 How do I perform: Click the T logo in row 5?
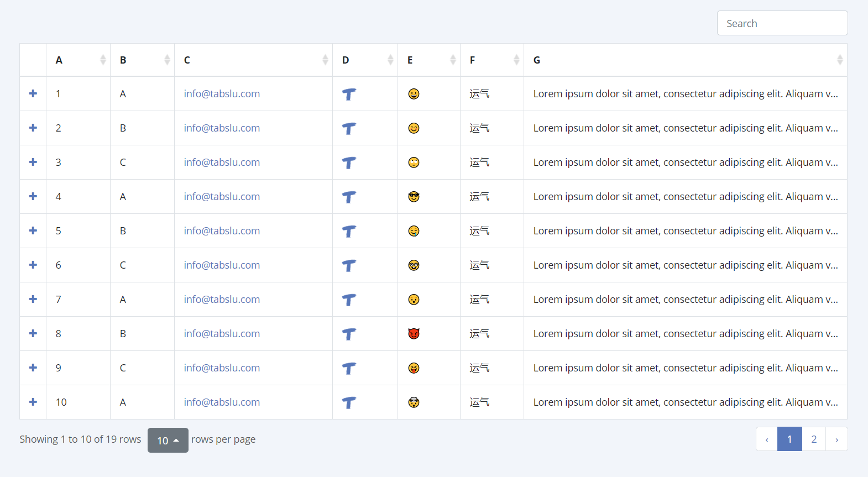click(x=349, y=232)
